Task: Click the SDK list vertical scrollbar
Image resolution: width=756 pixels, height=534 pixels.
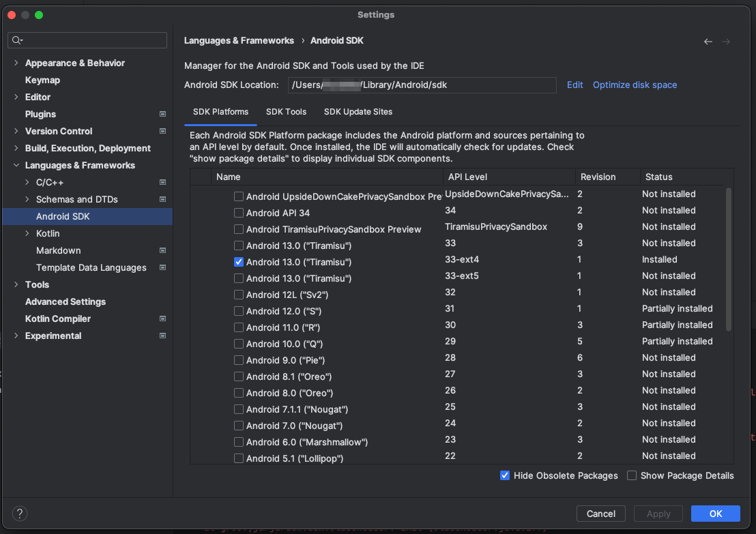Action: (x=729, y=259)
